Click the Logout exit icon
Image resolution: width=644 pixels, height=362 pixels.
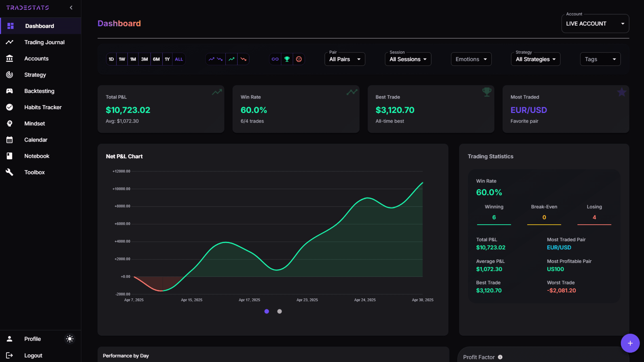[9, 355]
